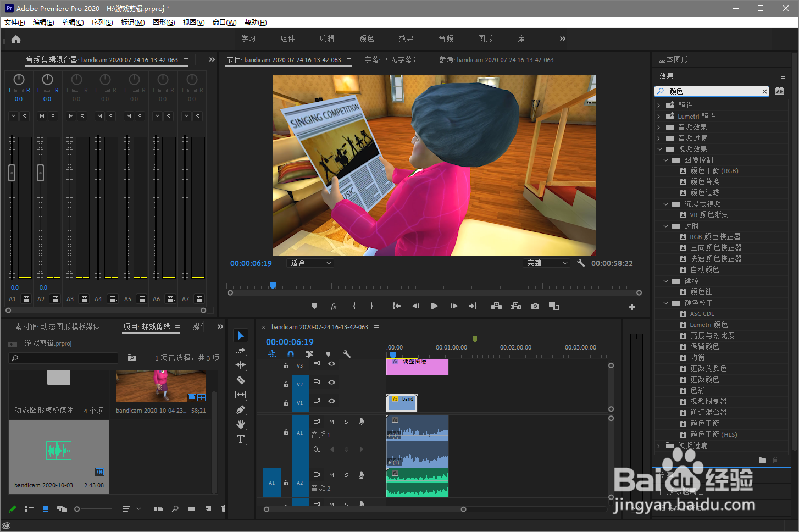Switch to the 颜色 workspace tab
This screenshot has width=799, height=532.
point(367,38)
